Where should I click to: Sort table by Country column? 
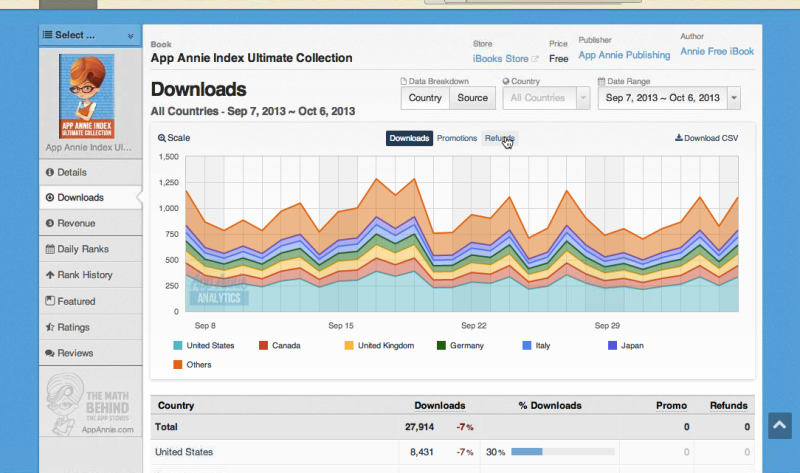pyautogui.click(x=176, y=406)
